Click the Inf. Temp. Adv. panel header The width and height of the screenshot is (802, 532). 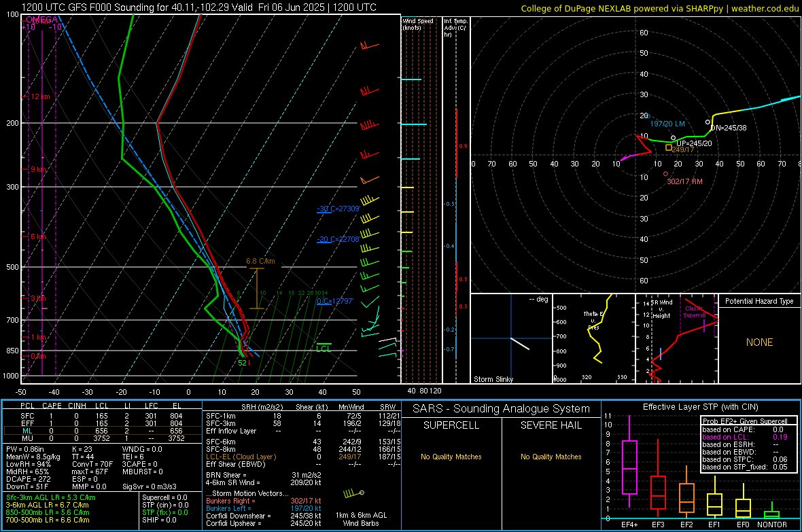point(455,28)
